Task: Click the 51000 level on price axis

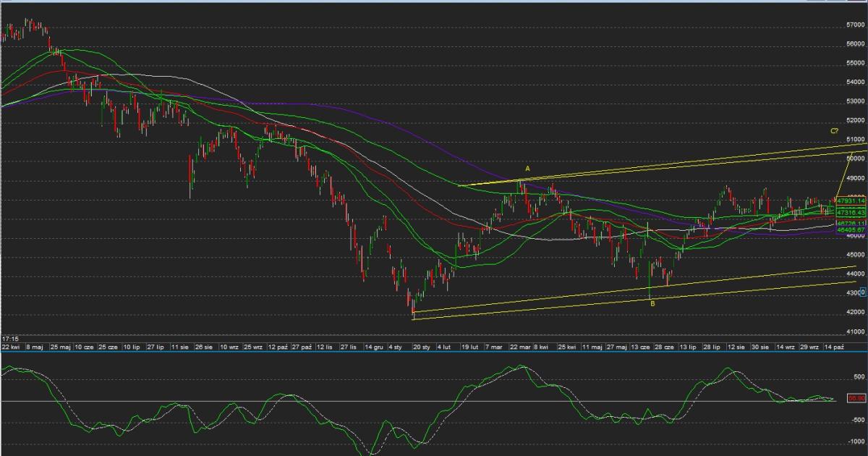Action: pyautogui.click(x=855, y=140)
